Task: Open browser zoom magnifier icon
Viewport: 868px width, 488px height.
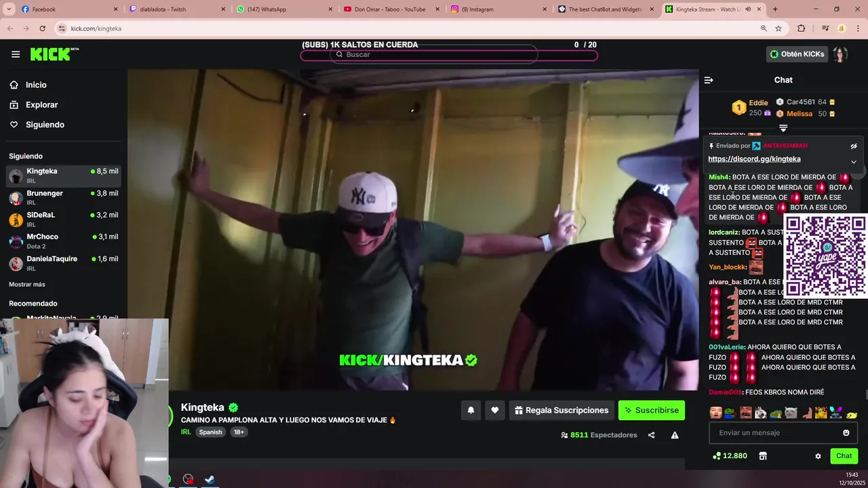Action: pos(764,28)
